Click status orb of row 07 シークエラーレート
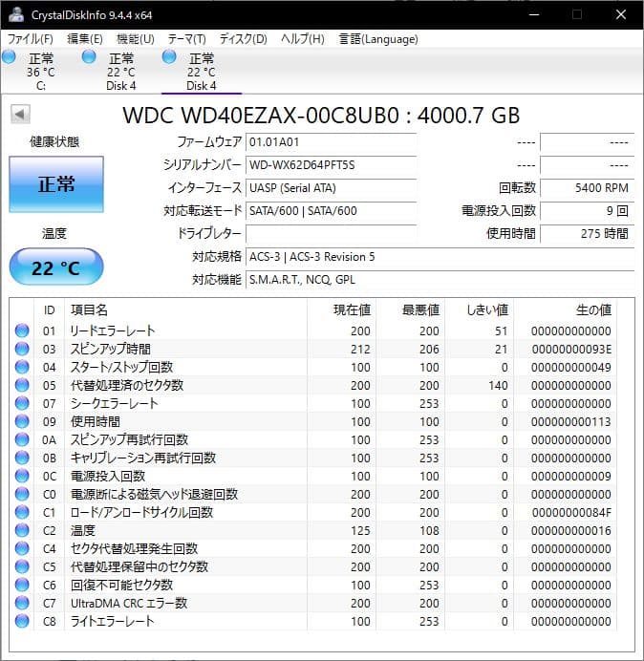 tap(22, 403)
